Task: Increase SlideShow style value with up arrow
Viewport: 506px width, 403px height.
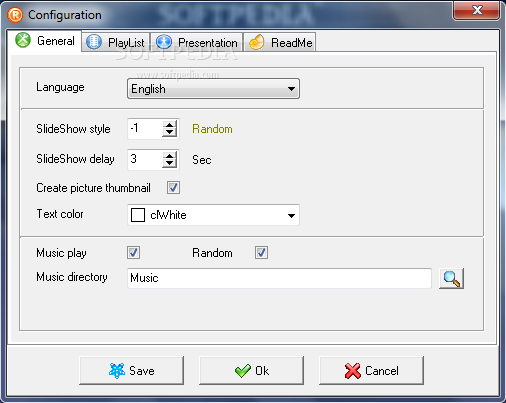Action: click(170, 125)
